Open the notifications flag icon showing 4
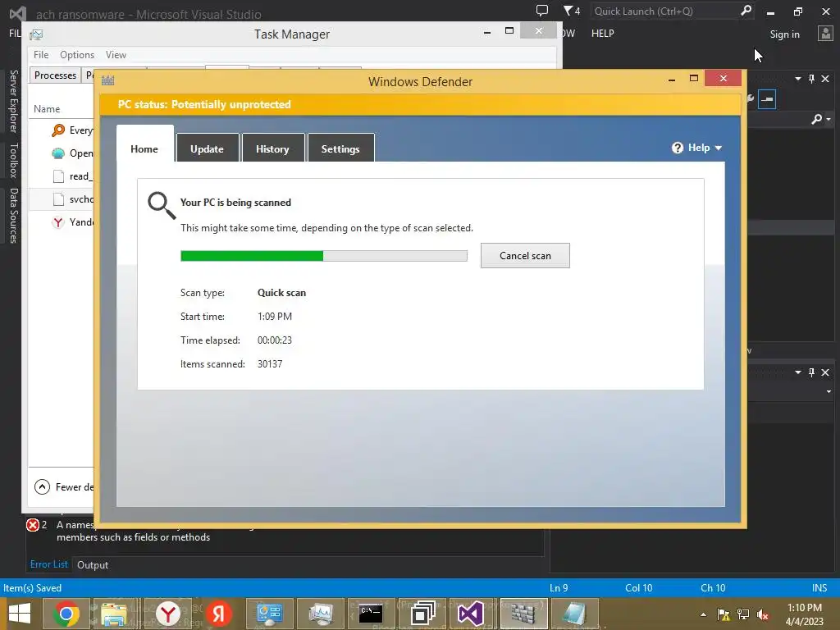This screenshot has height=630, width=840. (572, 11)
